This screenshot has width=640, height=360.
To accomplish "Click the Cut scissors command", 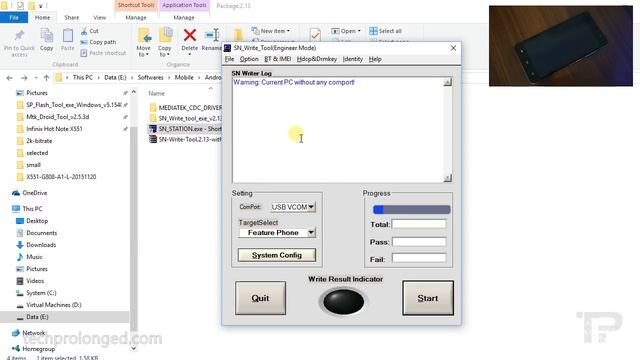I will coord(89,31).
